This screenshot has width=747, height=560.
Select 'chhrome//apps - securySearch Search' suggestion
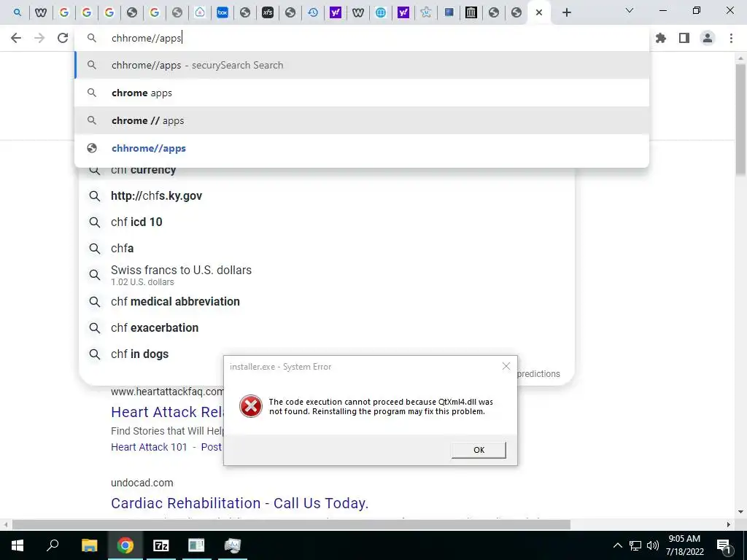coord(362,65)
